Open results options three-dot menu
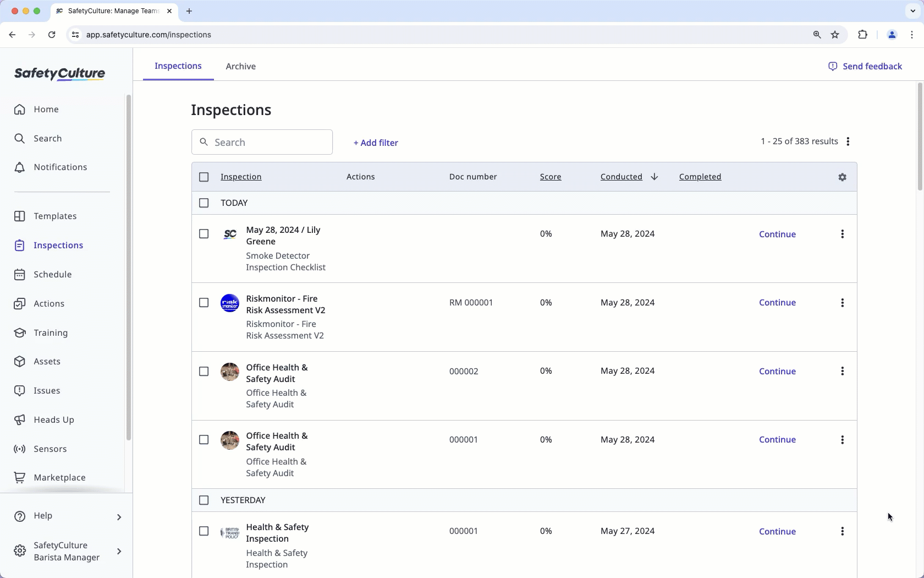This screenshot has width=924, height=578. click(848, 141)
